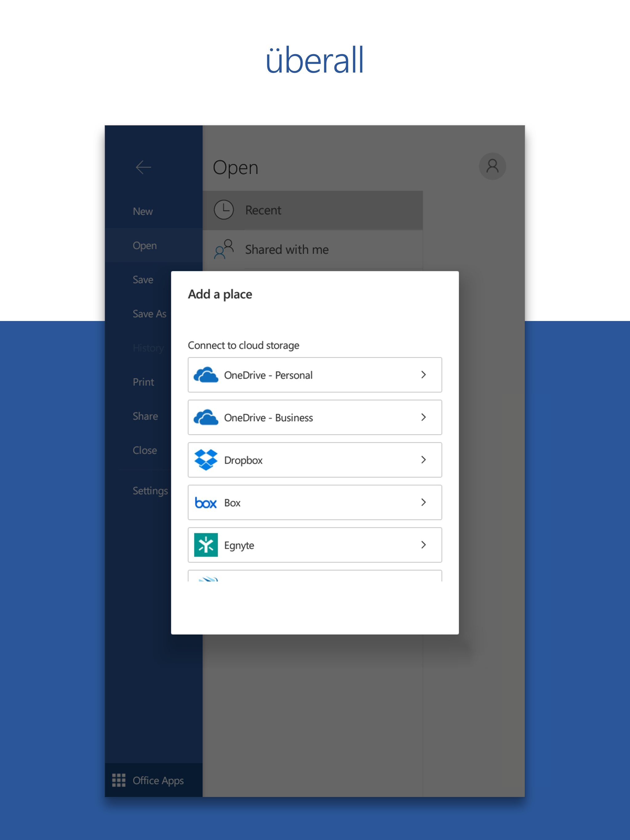The image size is (630, 840).
Task: Expand the Dropbox row chevron
Action: tap(423, 460)
